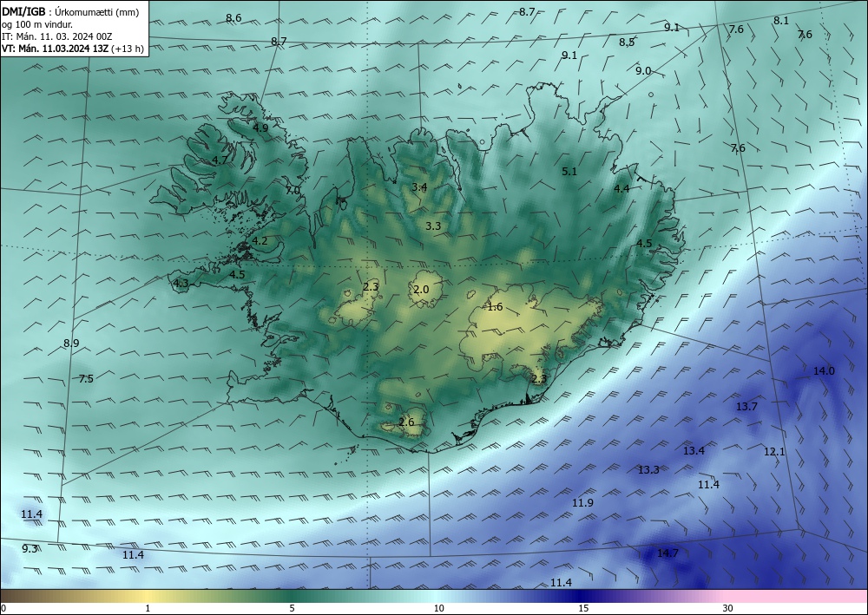Click the 1.6 value on the large glacier
This screenshot has height=615, width=868.
(495, 307)
